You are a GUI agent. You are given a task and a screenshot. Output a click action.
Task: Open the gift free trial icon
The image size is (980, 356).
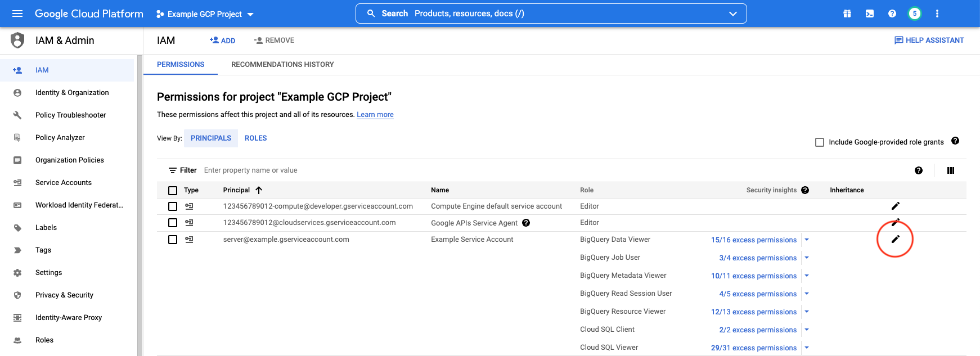(x=847, y=13)
